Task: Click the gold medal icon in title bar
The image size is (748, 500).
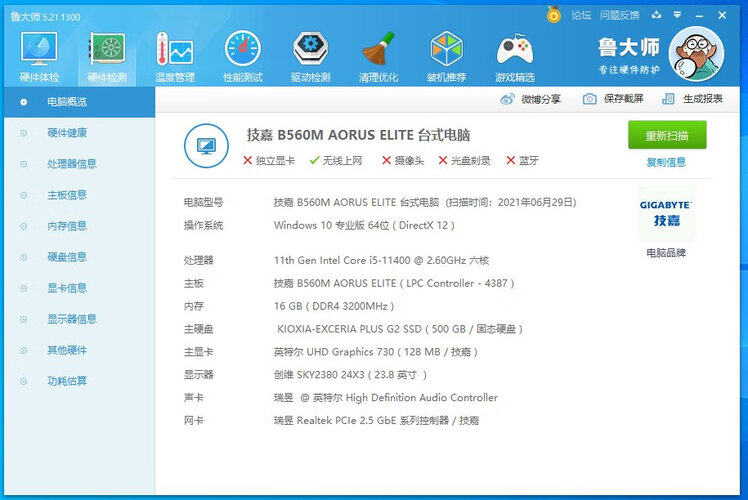Action: tap(553, 15)
